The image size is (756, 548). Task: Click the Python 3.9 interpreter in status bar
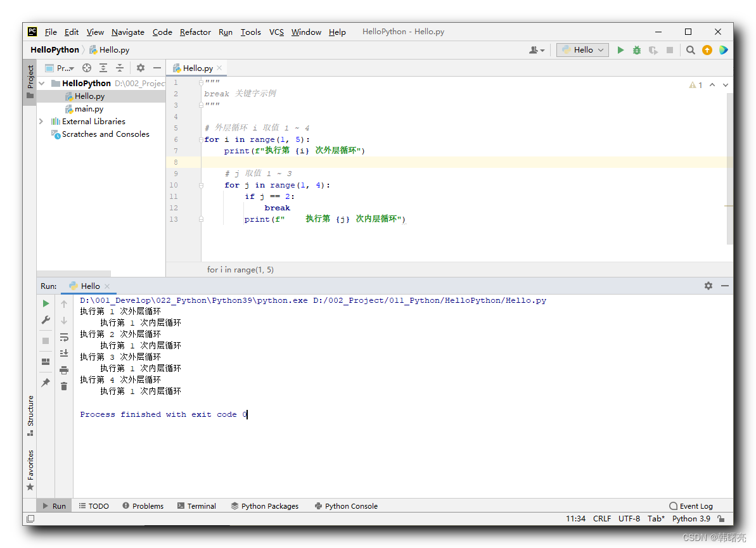691,519
